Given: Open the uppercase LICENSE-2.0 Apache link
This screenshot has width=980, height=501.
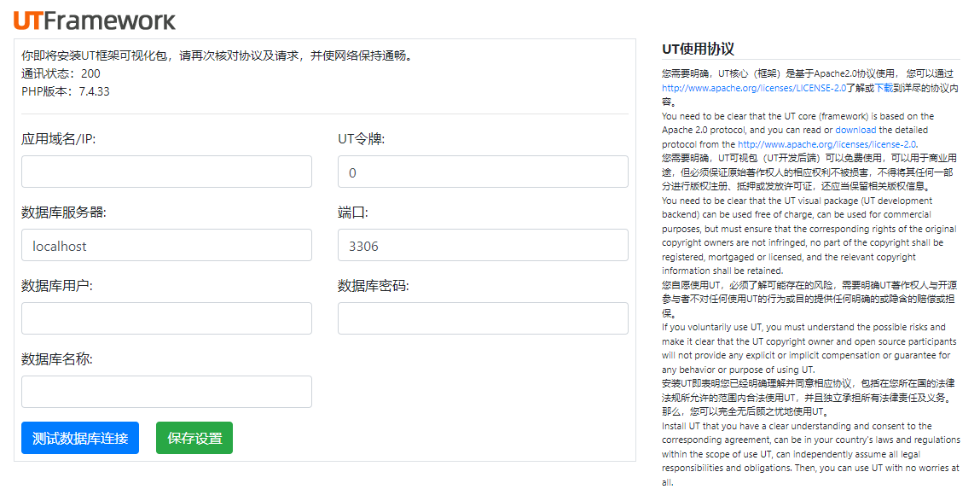Looking at the screenshot, I should click(x=753, y=88).
